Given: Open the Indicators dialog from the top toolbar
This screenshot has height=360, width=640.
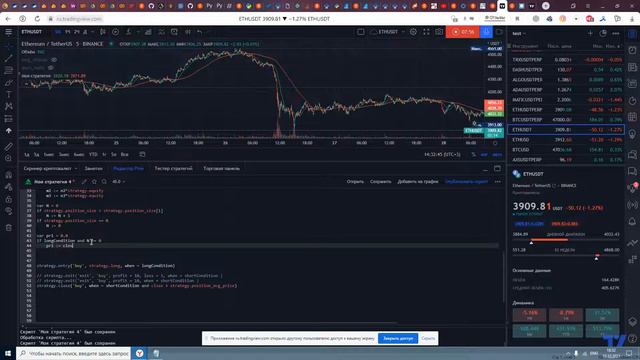Looking at the screenshot, I should click(x=129, y=32).
